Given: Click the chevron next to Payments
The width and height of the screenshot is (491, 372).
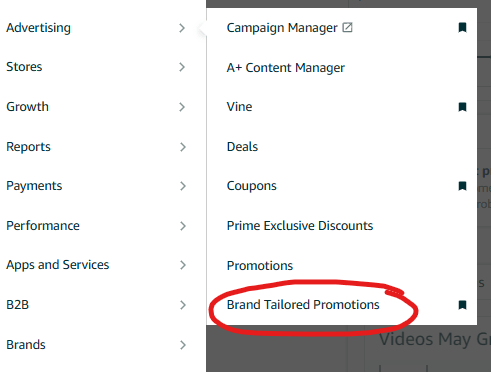Looking at the screenshot, I should (x=183, y=186).
